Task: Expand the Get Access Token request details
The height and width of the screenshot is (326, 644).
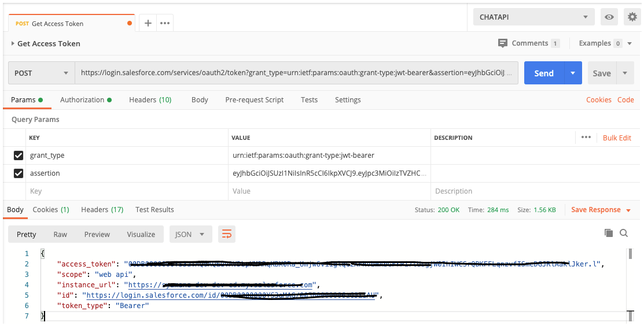Action: tap(13, 43)
